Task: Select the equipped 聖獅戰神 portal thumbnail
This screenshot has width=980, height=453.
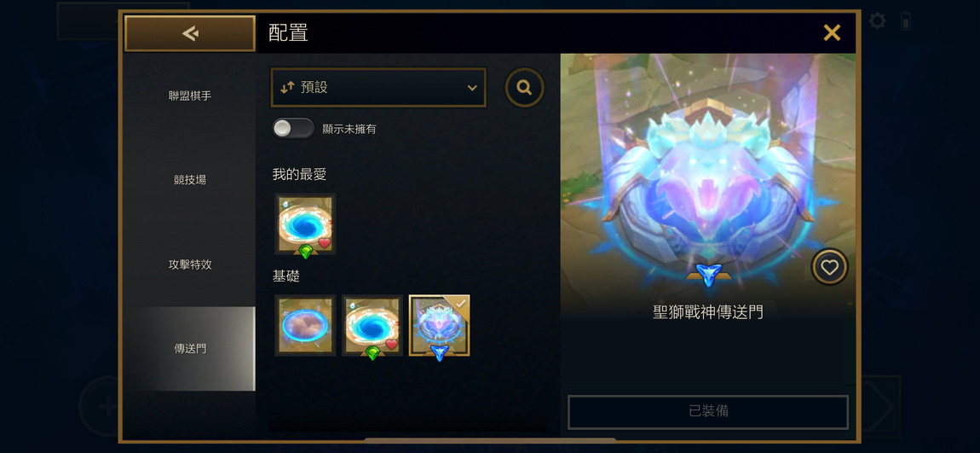Action: pos(440,325)
